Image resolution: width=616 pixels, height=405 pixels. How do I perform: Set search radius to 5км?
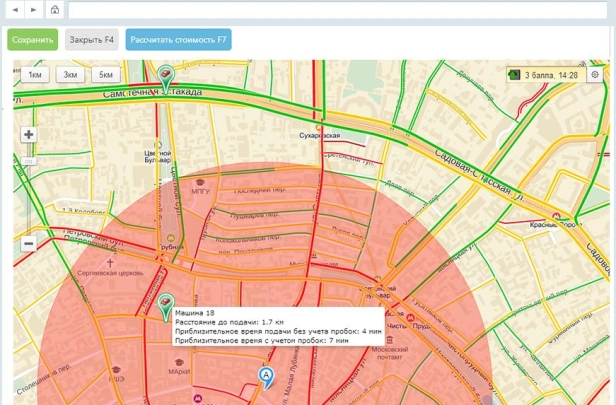pos(104,75)
